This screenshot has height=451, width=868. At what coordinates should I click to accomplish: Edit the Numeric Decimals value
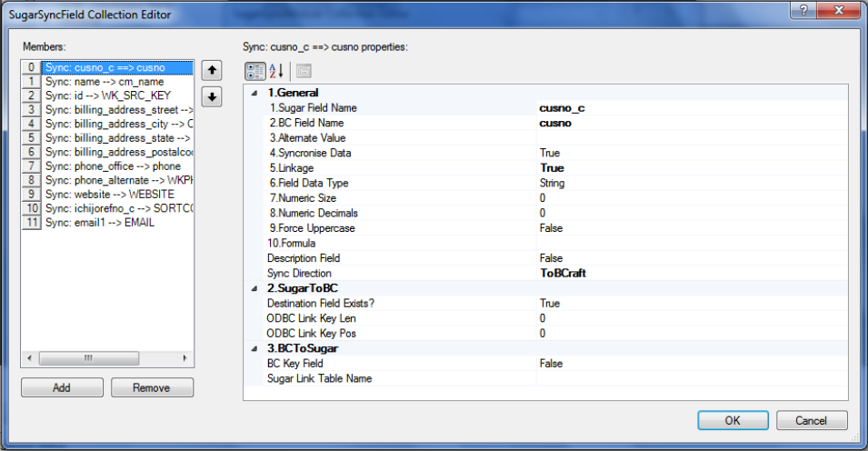pos(692,213)
